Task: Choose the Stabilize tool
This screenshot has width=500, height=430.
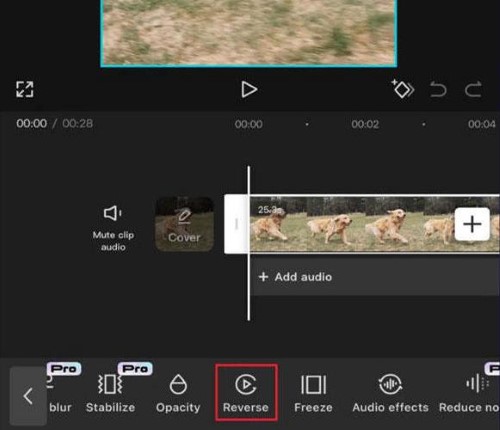Action: click(110, 393)
